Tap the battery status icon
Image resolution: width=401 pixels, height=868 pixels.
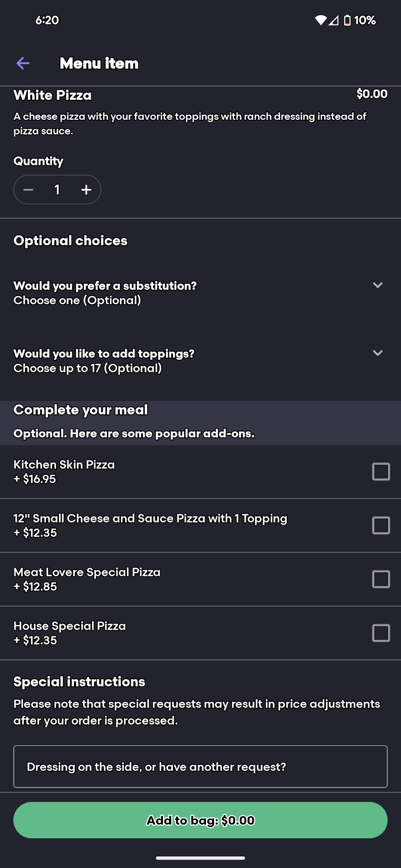pos(347,20)
